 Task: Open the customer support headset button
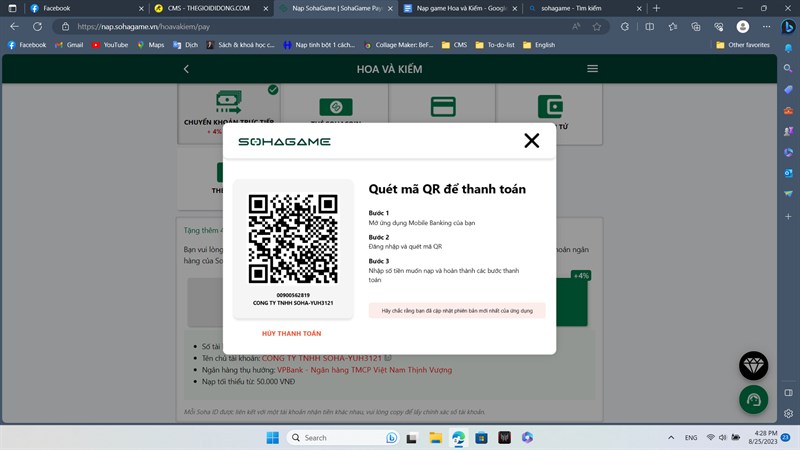point(754,399)
